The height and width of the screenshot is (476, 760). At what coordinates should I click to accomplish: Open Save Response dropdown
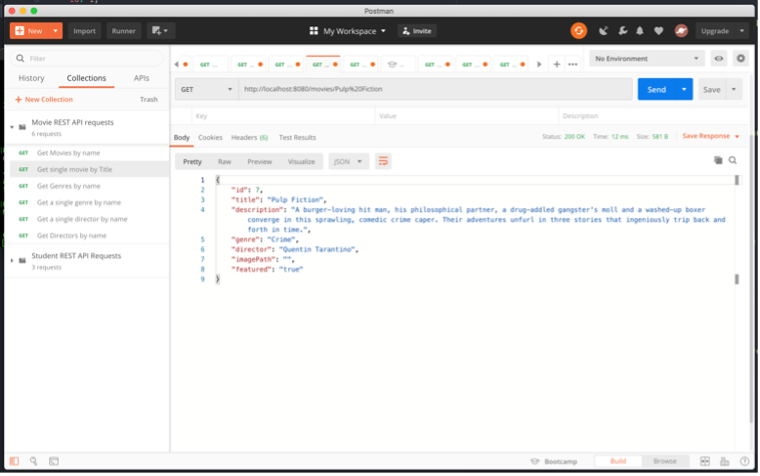[x=711, y=136]
